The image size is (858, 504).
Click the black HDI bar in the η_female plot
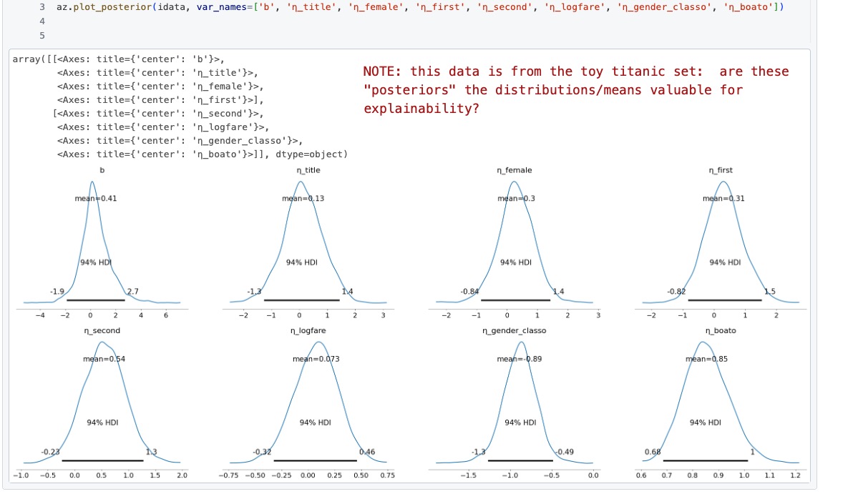(515, 300)
